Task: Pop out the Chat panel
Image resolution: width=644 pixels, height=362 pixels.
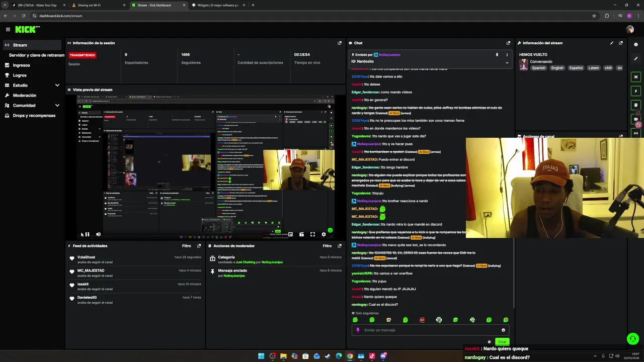Action: coord(508,43)
